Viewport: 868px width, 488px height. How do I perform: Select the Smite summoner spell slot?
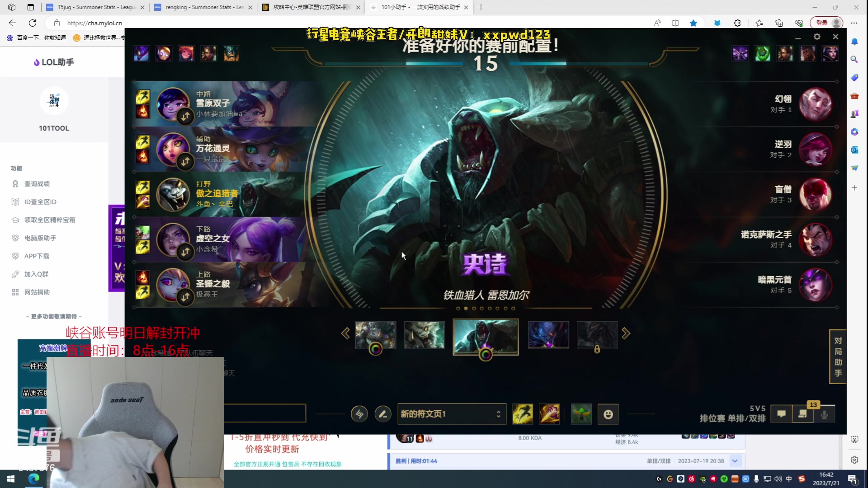[549, 414]
